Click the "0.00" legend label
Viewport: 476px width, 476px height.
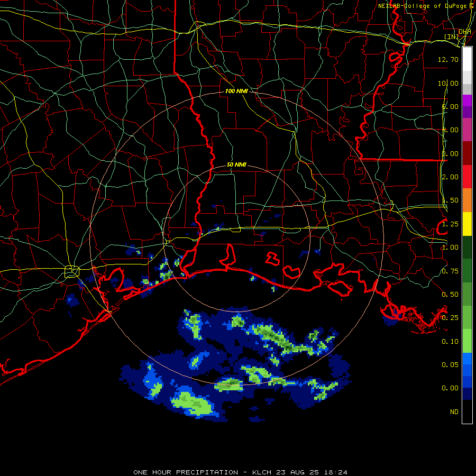point(450,388)
